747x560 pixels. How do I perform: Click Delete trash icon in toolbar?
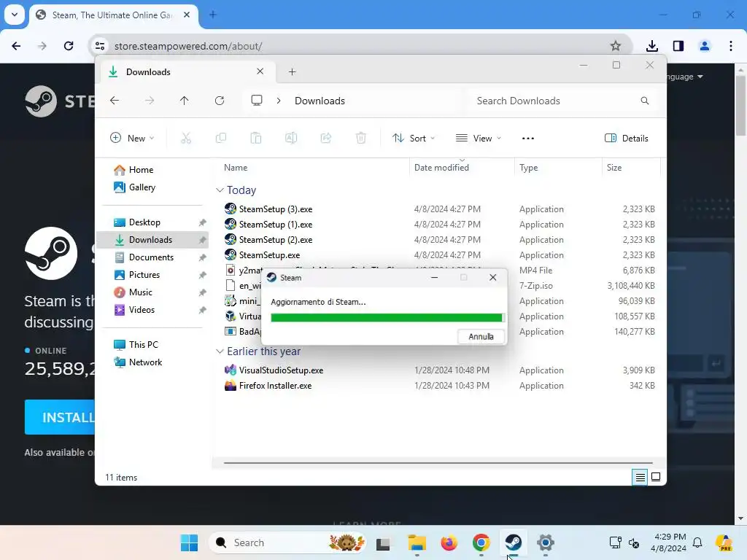point(361,138)
